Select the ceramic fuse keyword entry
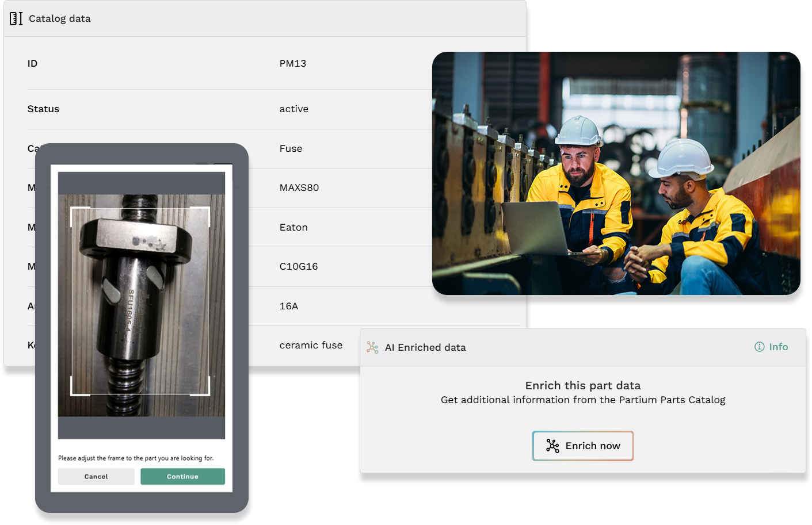The image size is (812, 525). click(311, 345)
